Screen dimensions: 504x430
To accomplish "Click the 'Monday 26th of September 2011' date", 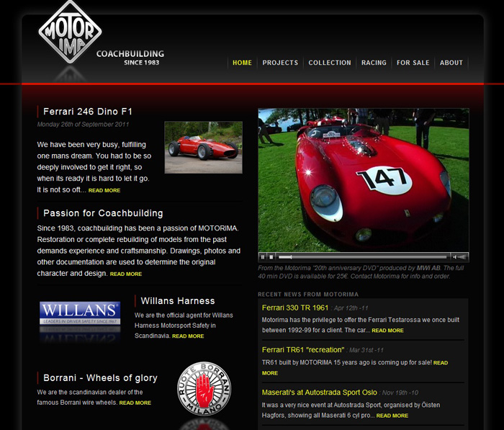I will click(x=83, y=125).
